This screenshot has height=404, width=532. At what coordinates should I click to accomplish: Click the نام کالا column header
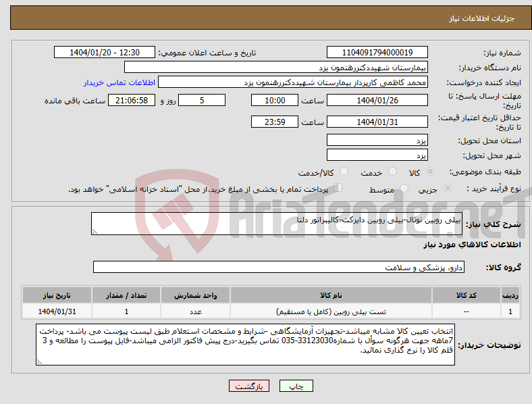click(x=331, y=295)
